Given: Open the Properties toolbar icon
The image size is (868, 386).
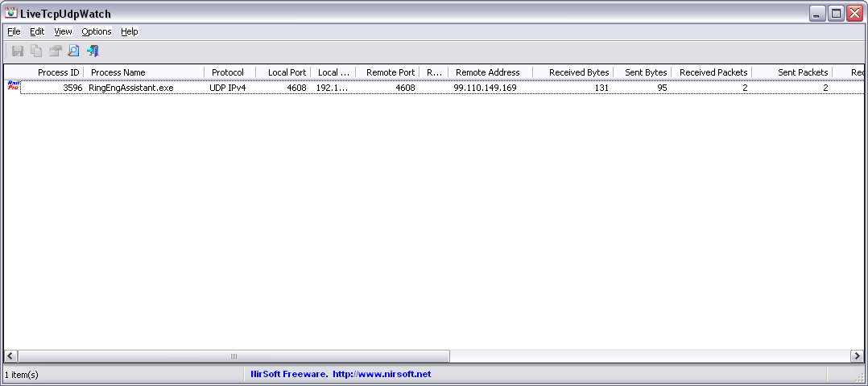Looking at the screenshot, I should pos(55,51).
